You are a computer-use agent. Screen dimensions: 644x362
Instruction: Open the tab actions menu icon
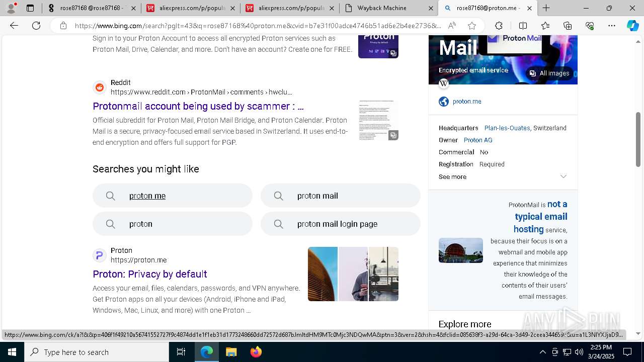click(30, 8)
